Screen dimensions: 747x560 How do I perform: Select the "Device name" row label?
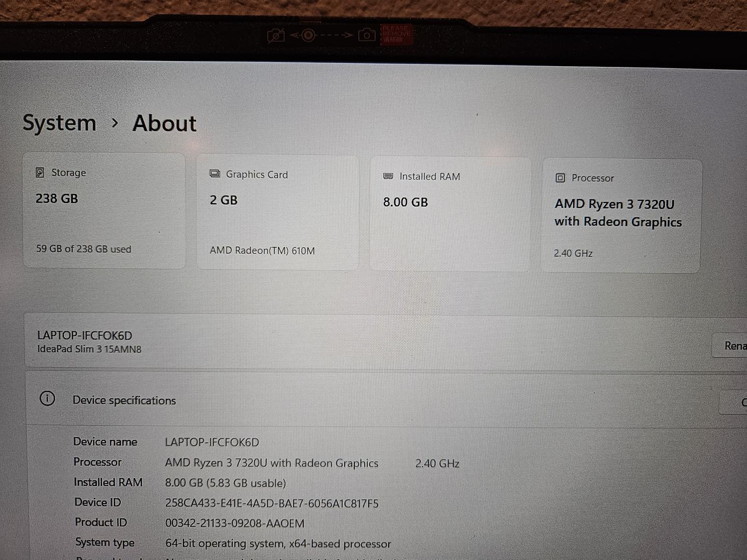[x=105, y=442]
